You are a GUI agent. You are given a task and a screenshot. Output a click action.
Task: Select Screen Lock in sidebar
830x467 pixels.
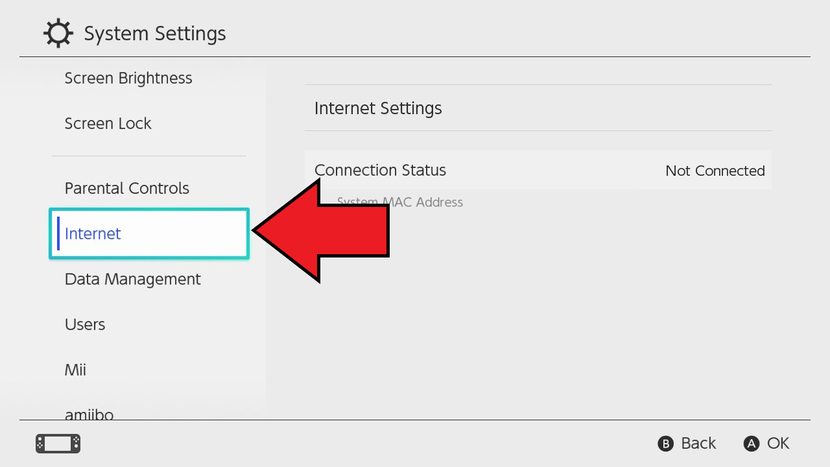[108, 124]
